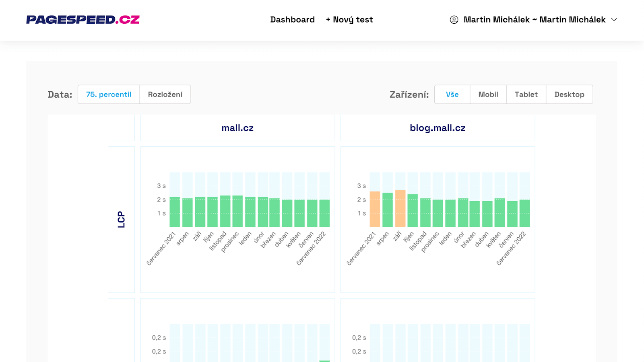The height and width of the screenshot is (362, 644).
Task: Filter devices by Tablet
Action: [526, 94]
